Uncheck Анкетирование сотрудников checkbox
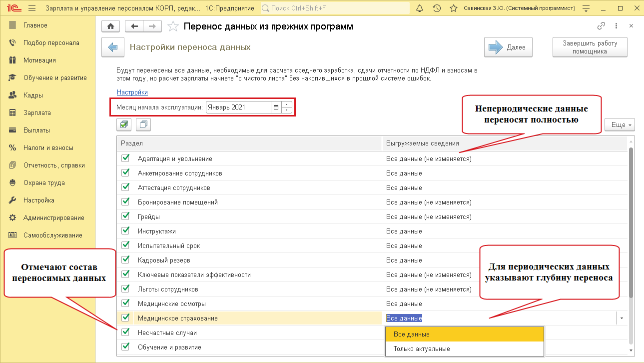644x363 pixels. coord(126,173)
